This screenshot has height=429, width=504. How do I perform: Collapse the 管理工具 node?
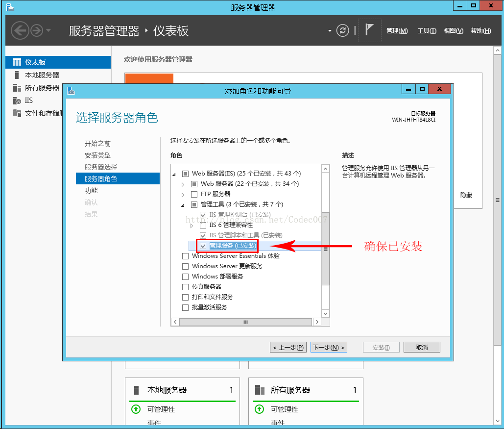point(183,205)
